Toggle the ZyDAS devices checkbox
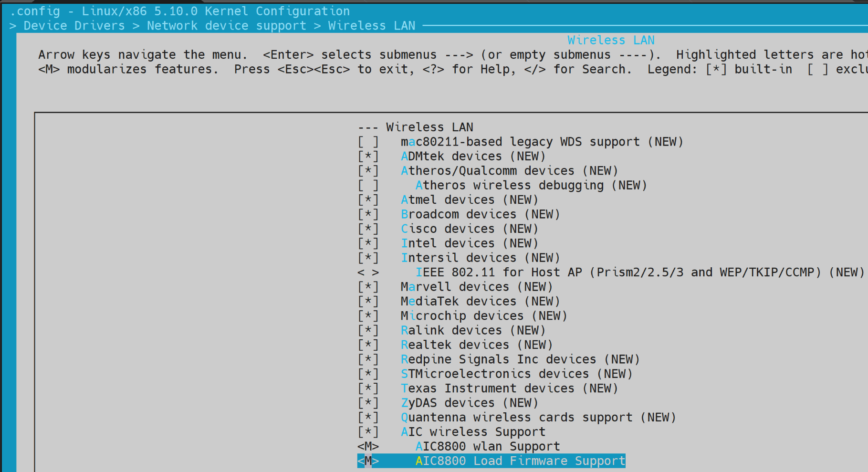 click(x=368, y=403)
